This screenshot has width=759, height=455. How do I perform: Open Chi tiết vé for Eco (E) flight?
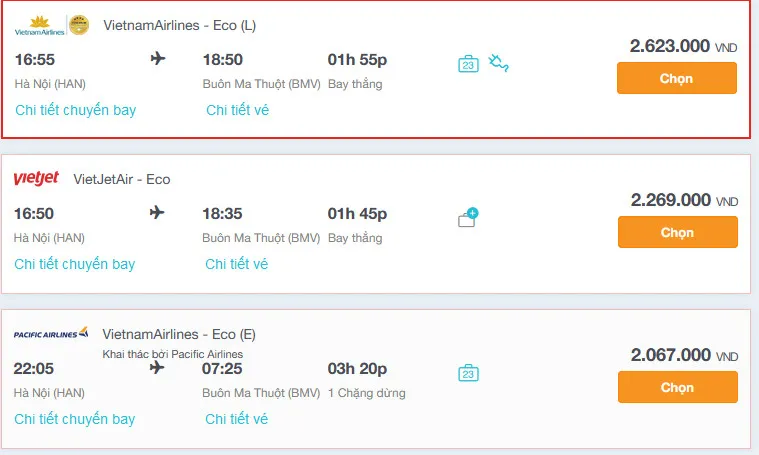click(x=236, y=419)
